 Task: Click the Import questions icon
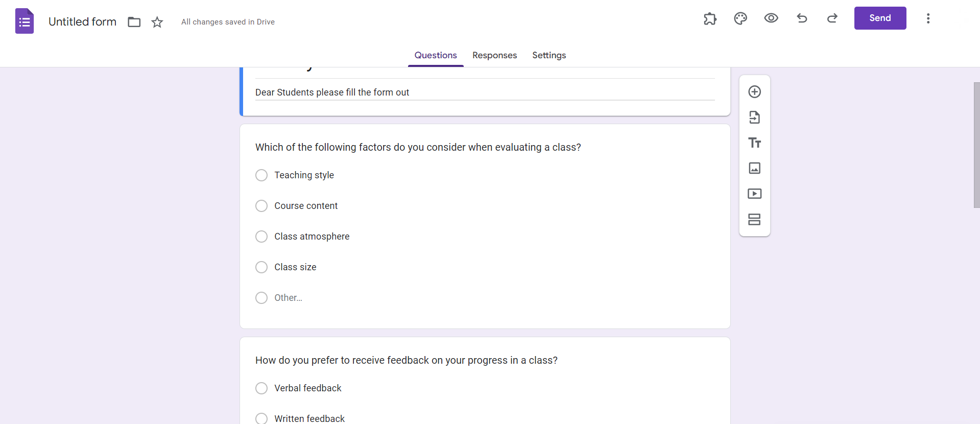[754, 117]
